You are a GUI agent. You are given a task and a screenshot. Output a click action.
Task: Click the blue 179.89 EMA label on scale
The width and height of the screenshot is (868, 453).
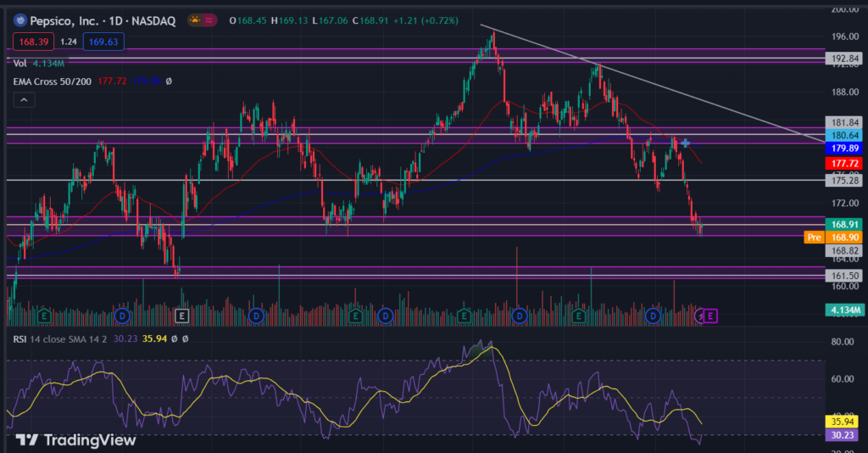[x=843, y=148]
